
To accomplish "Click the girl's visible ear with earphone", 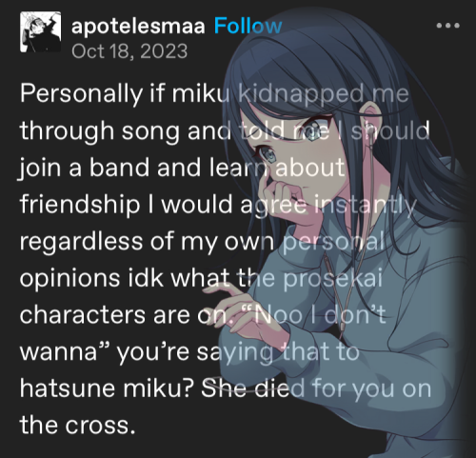I will [371, 122].
